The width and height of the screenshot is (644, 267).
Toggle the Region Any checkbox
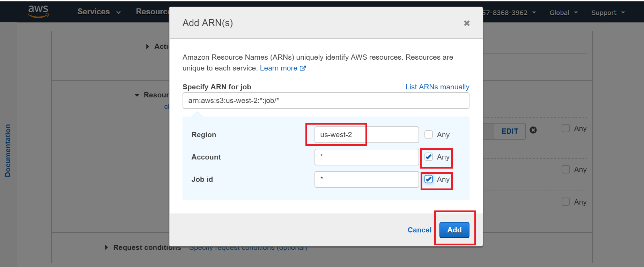(x=429, y=135)
